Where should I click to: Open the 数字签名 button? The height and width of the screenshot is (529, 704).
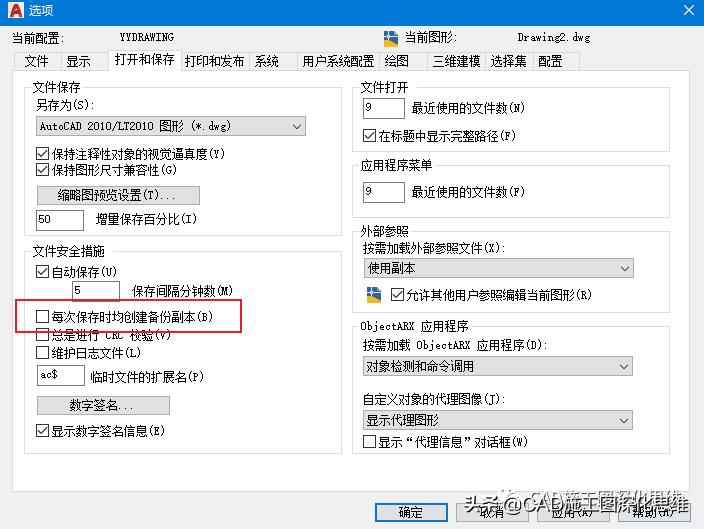[103, 406]
